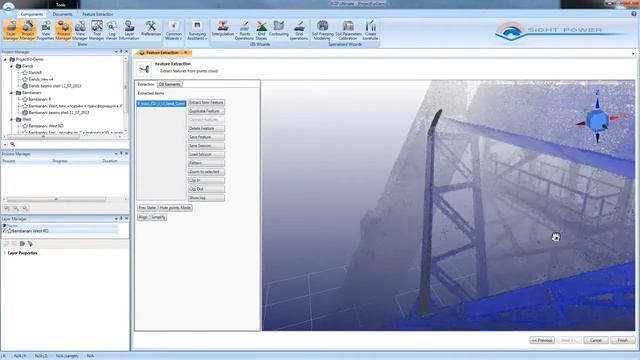Image resolution: width=640 pixels, height=360 pixels.
Task: Launch the Contouring wizard
Action: 279,29
